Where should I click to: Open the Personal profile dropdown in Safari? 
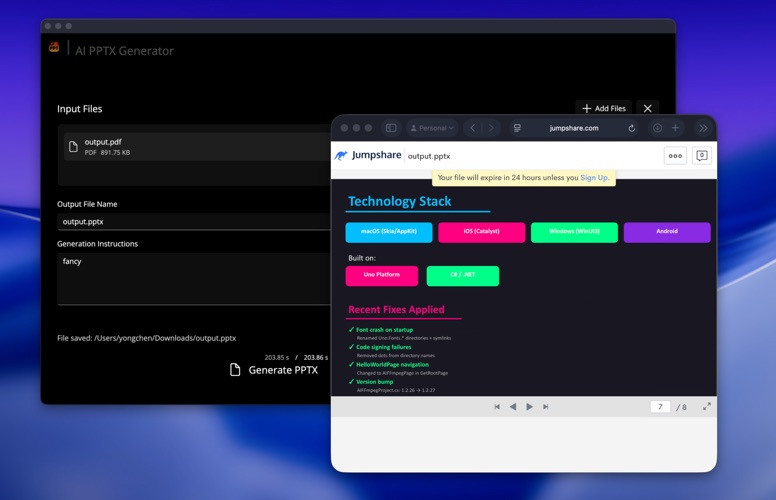point(432,128)
